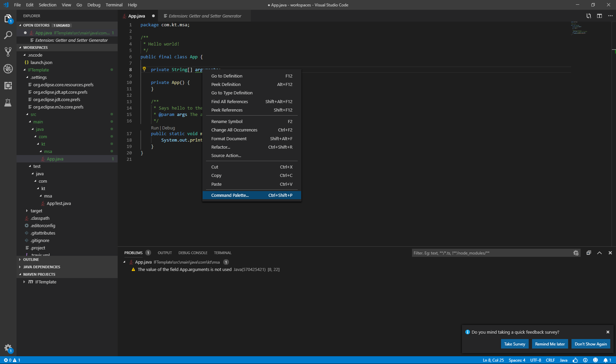Open the Explorer view in activity bar
The image size is (616, 364).
[8, 19]
